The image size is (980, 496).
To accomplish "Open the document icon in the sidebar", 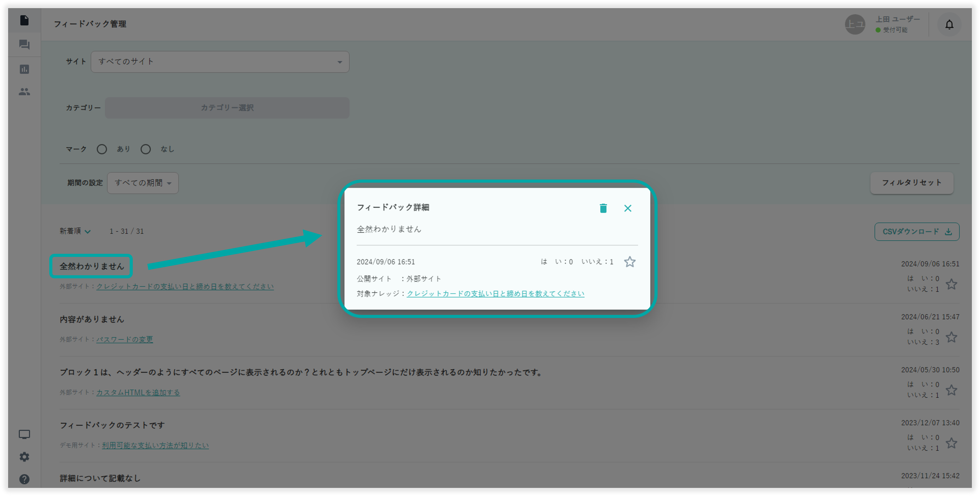I will pyautogui.click(x=24, y=20).
